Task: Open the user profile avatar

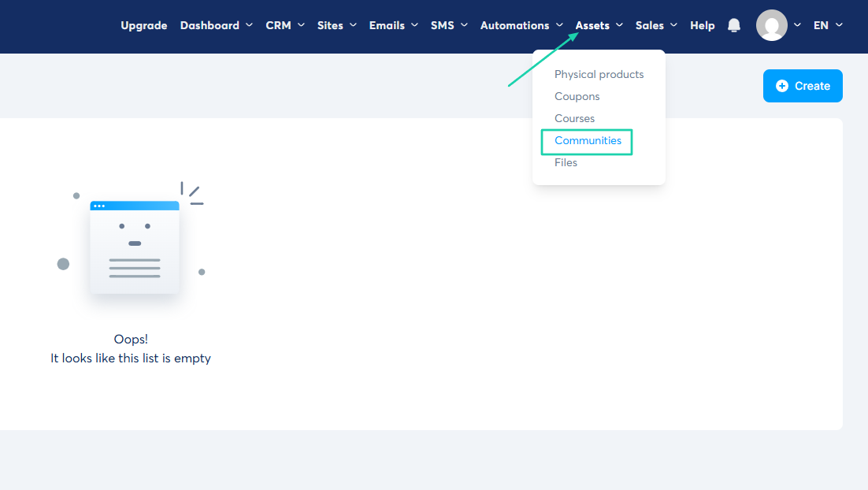Action: (x=772, y=25)
